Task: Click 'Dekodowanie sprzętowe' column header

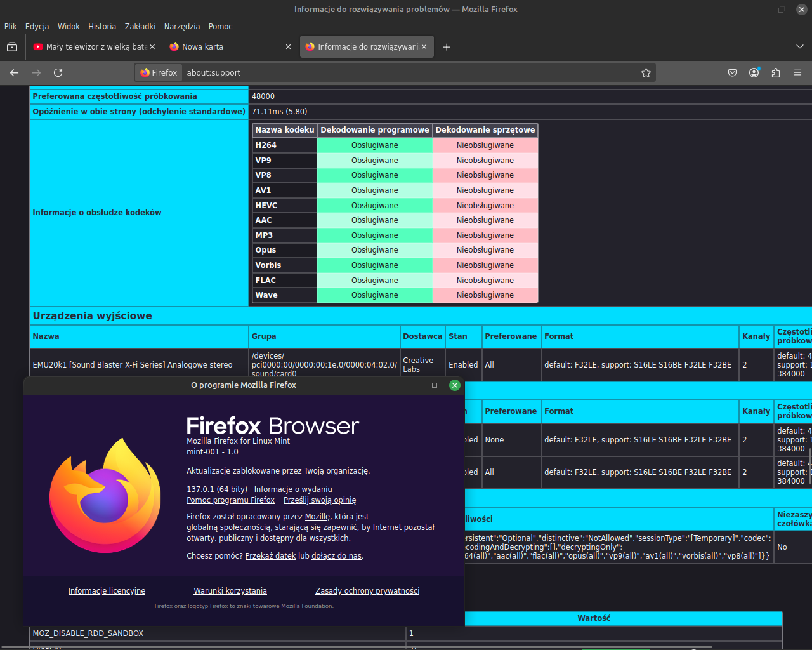Action: coord(485,130)
